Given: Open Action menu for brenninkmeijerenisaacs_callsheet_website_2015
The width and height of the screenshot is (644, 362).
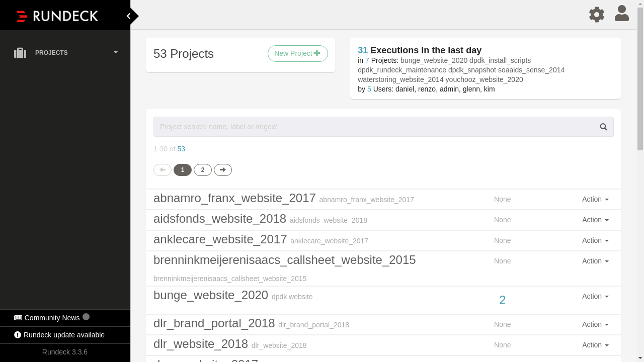Looking at the screenshot, I should click(595, 261).
